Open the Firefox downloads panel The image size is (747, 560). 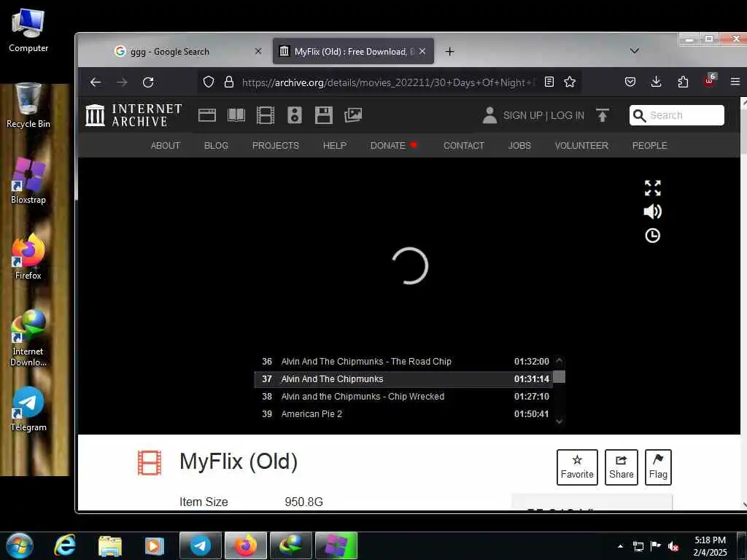coord(656,82)
